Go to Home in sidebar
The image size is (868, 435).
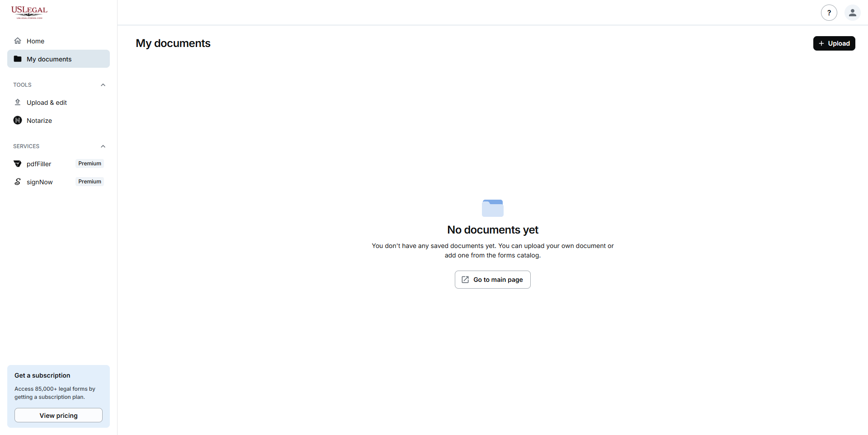pyautogui.click(x=35, y=41)
